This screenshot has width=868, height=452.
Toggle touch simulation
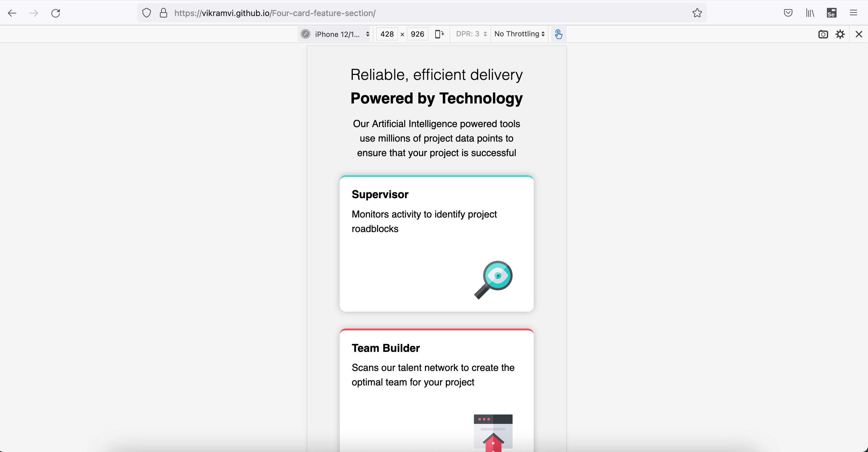558,34
